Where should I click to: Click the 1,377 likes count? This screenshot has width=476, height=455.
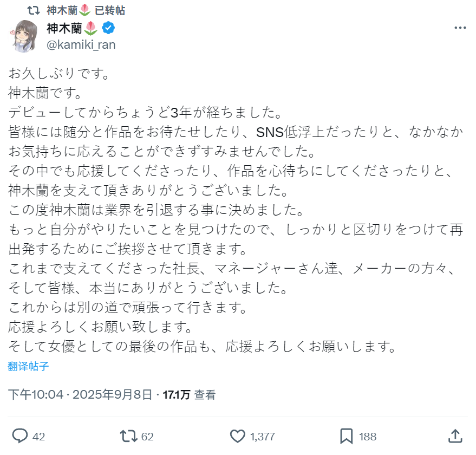click(263, 437)
